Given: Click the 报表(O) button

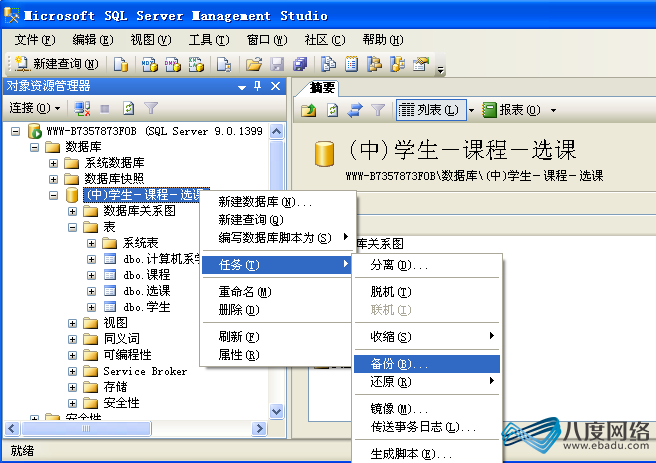Looking at the screenshot, I should tap(512, 110).
